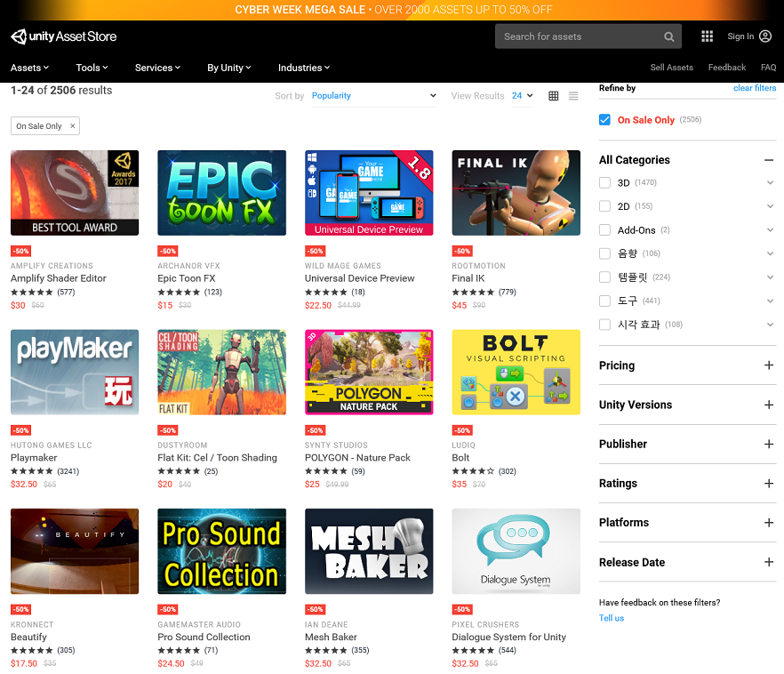
Task: Expand the Platforms filter section
Action: (769, 523)
